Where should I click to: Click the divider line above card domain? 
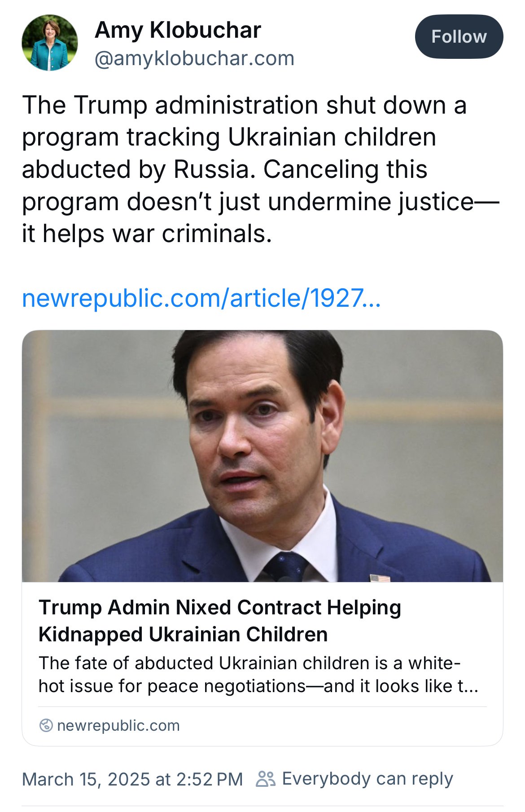[262, 707]
